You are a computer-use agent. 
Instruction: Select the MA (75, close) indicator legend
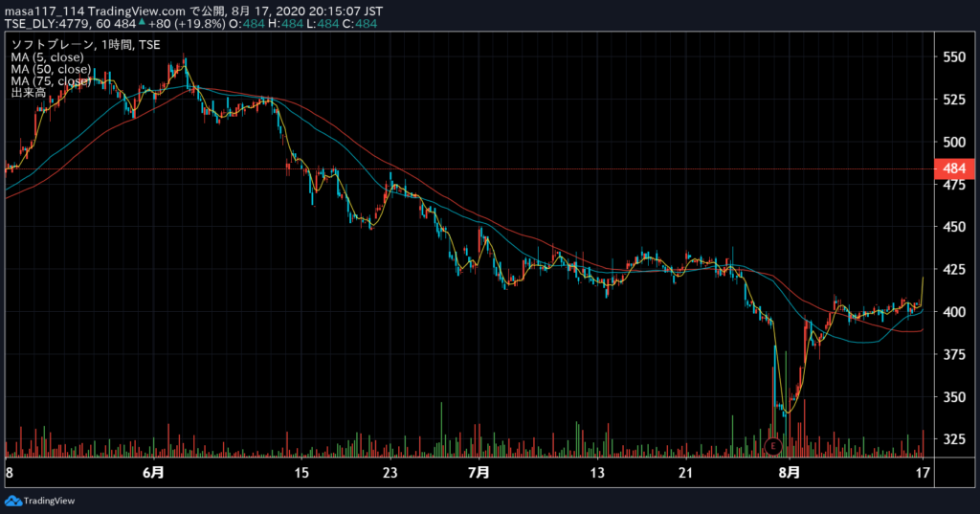[51, 80]
